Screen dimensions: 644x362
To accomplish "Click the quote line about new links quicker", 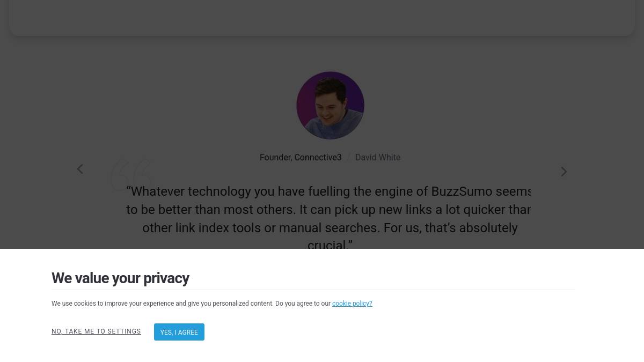I will click(328, 210).
